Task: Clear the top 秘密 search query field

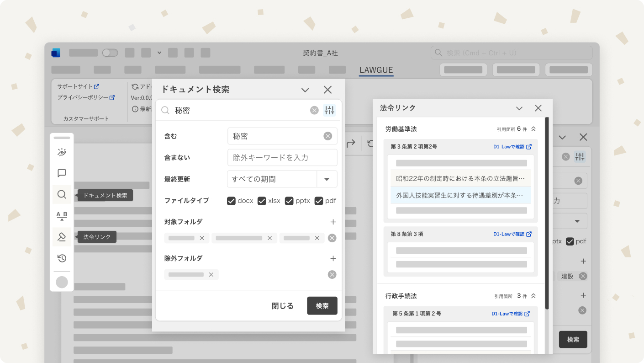Action: [x=314, y=110]
